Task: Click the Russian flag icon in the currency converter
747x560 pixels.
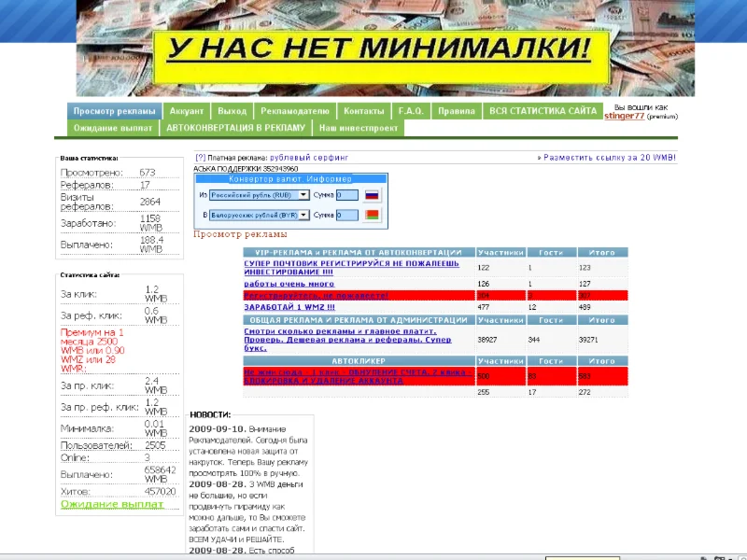Action: coord(372,196)
